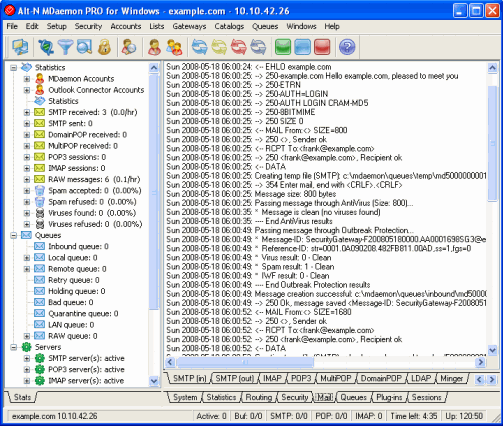Collapse the Queues tree node
503x426 pixels.
[13, 235]
